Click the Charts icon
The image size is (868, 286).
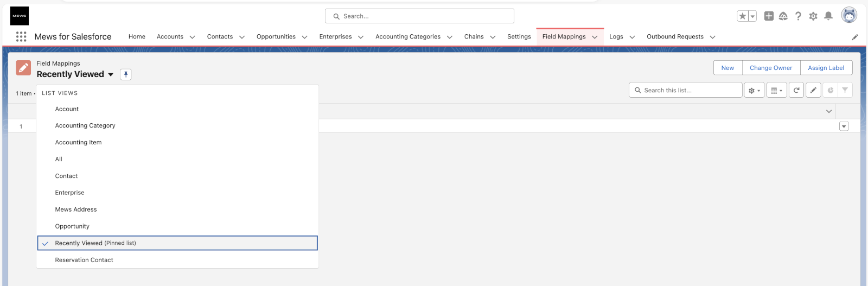click(830, 90)
